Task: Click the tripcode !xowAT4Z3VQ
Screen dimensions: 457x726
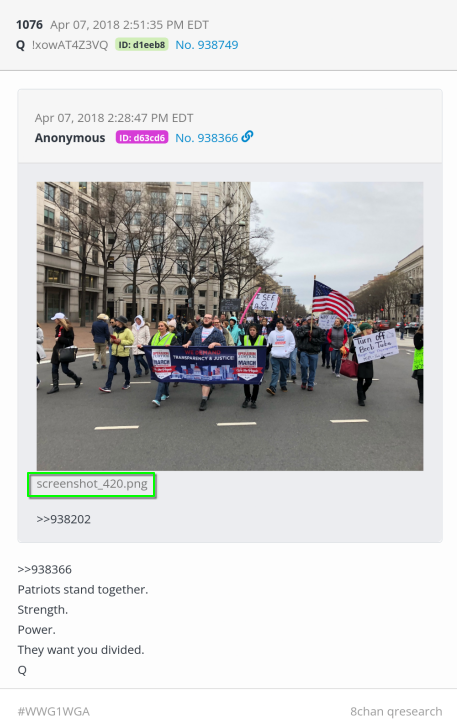Action: coord(70,45)
